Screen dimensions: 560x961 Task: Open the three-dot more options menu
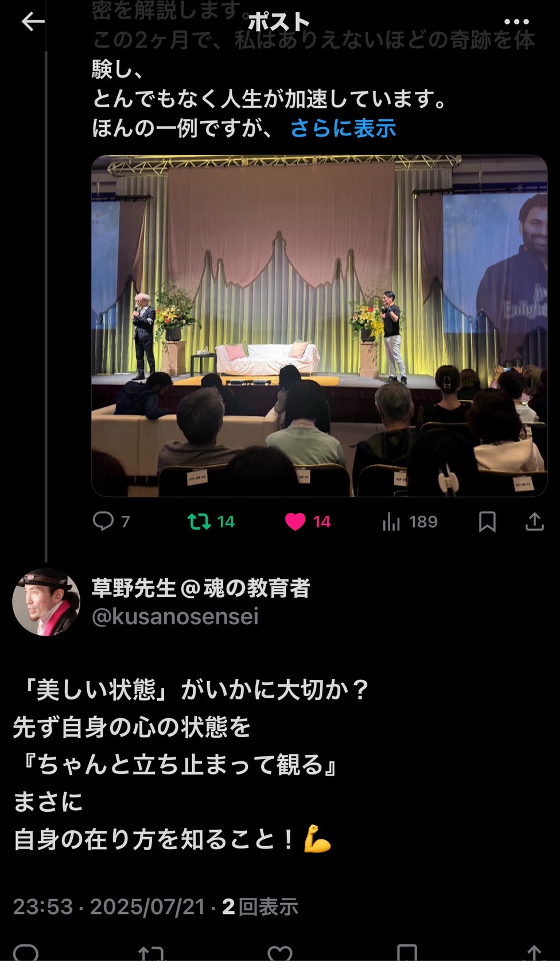tap(516, 22)
